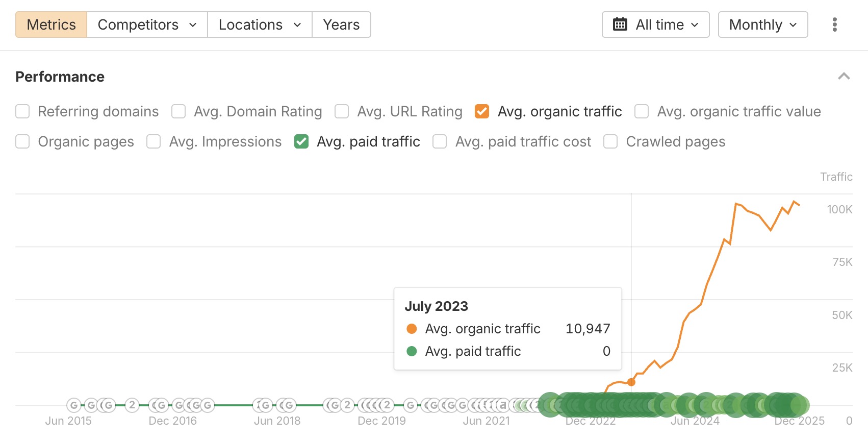
Task: Click the leftmost G update marker on timeline
Action: pyautogui.click(x=74, y=405)
